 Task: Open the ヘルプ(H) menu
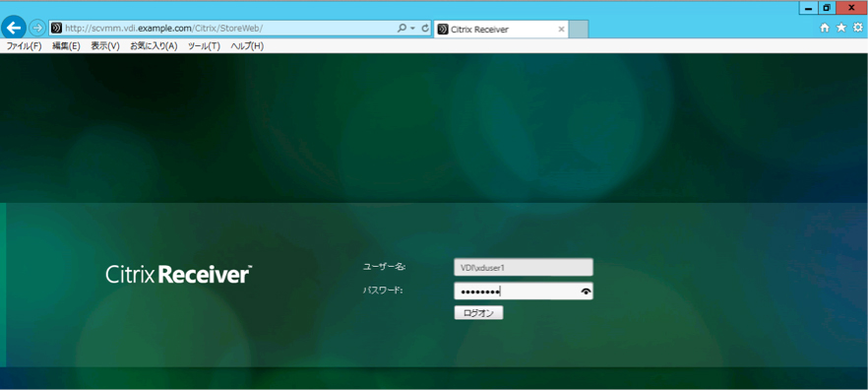247,46
